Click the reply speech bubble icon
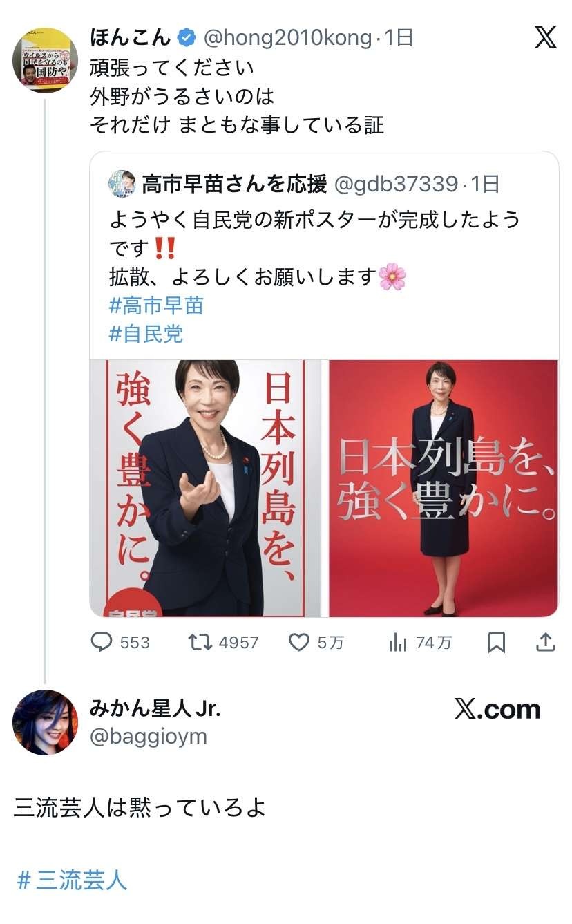The width and height of the screenshot is (572, 924). pyautogui.click(x=102, y=643)
